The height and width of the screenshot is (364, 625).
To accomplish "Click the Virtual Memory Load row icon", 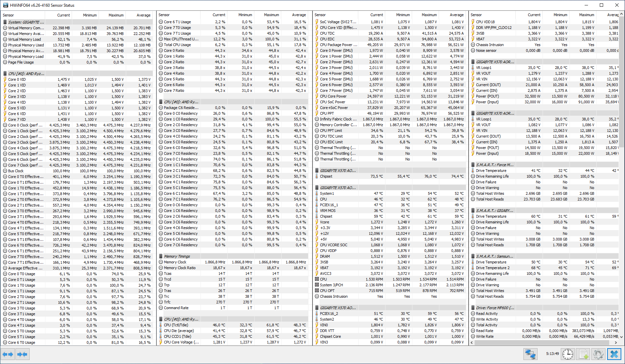I will [5, 39].
